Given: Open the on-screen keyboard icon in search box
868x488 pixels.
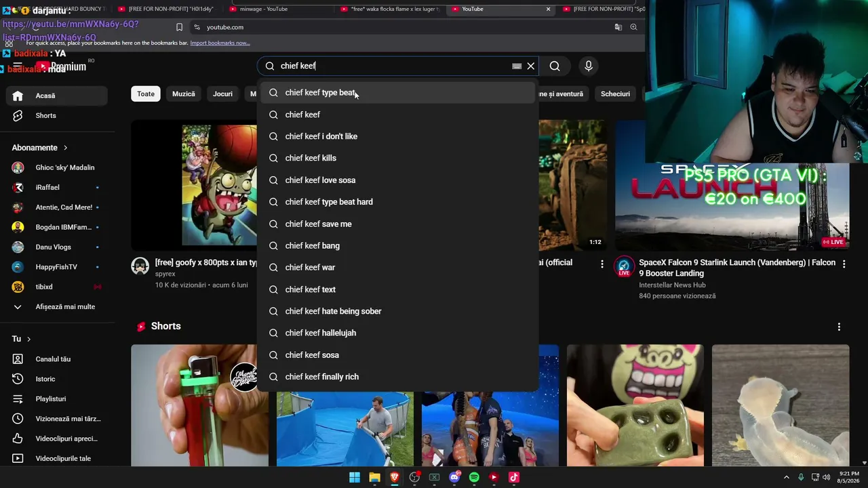Looking at the screenshot, I should (x=517, y=66).
